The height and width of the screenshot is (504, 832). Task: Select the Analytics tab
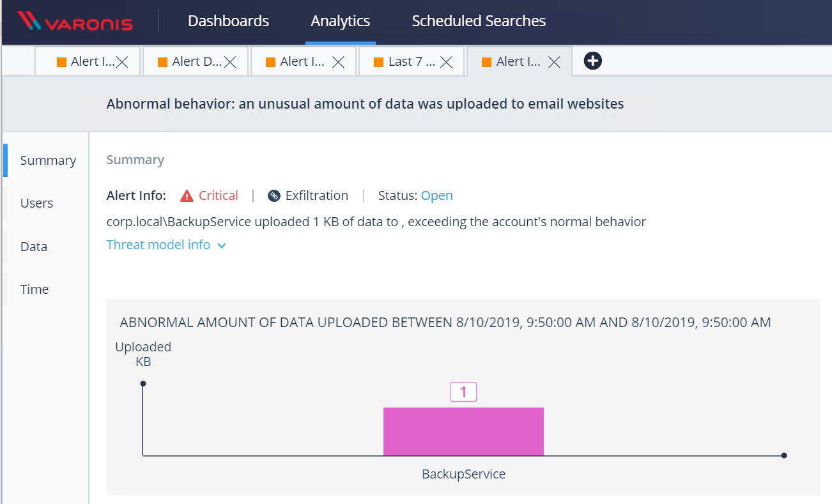(x=340, y=21)
